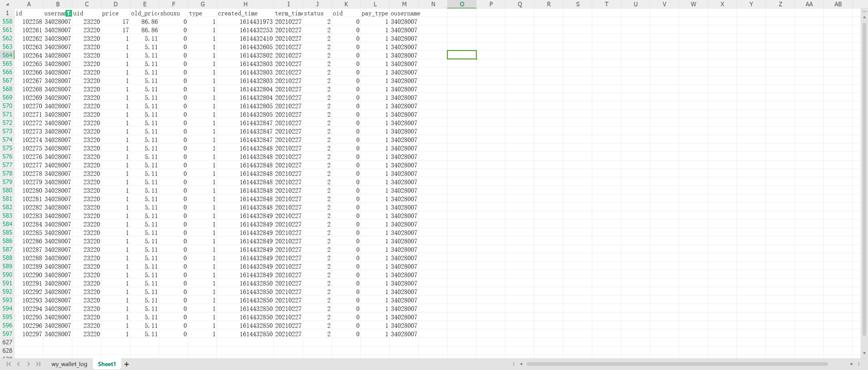Select cell containing 1614432253
The image size is (868, 370).
[x=245, y=30]
